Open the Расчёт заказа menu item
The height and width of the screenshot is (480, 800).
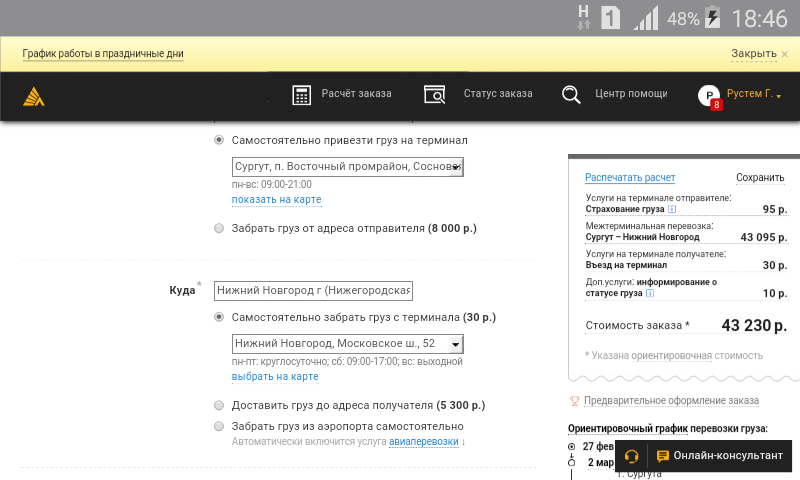pyautogui.click(x=356, y=94)
